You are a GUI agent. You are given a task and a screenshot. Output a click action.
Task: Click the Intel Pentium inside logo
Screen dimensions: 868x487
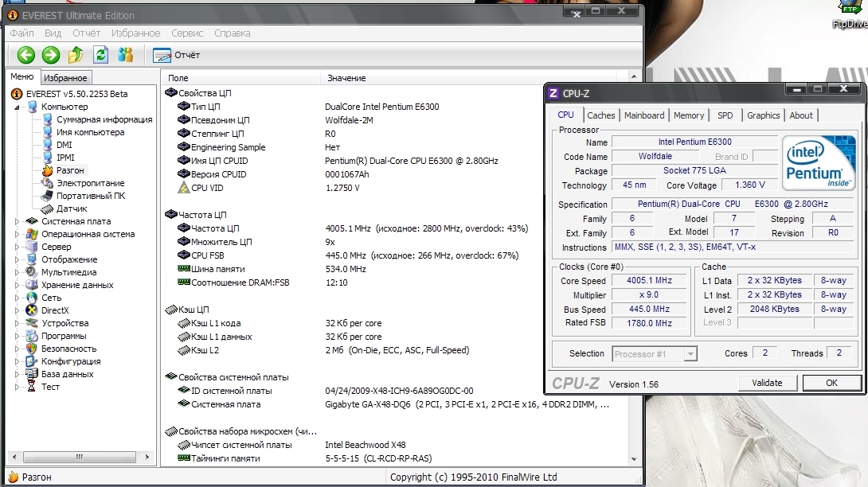coord(819,163)
